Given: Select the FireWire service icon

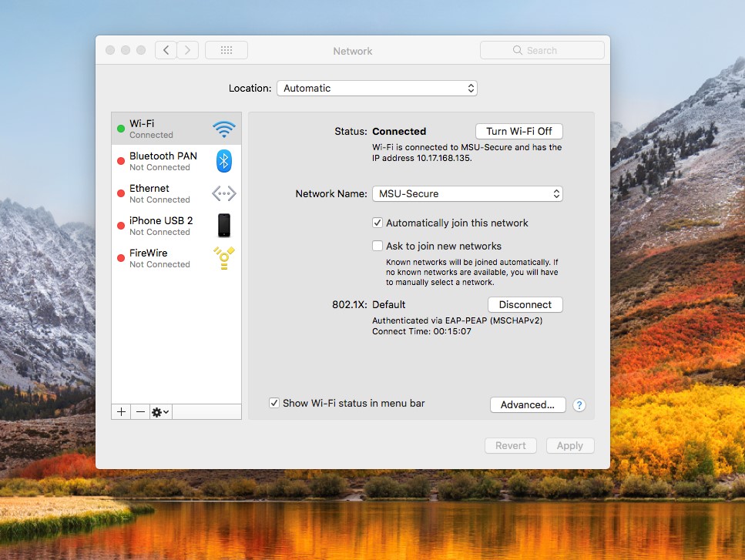Looking at the screenshot, I should point(223,258).
